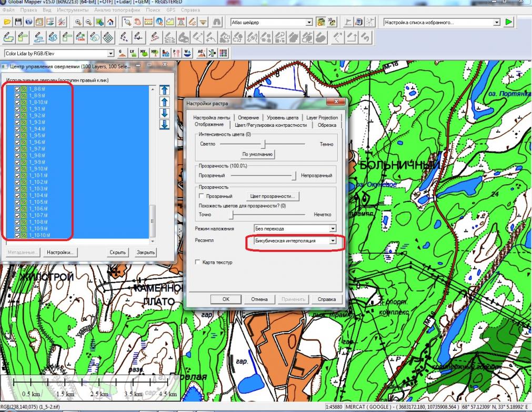Uncheck the 1_9-1.tif layer checkbox
The width and height of the screenshot is (532, 412).
pyautogui.click(x=17, y=109)
